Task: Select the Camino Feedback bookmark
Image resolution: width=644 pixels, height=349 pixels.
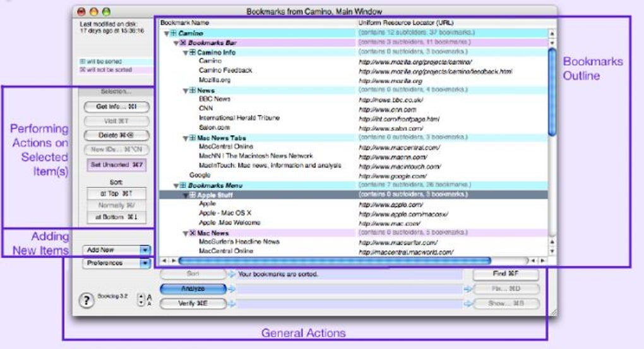Action: pyautogui.click(x=225, y=70)
